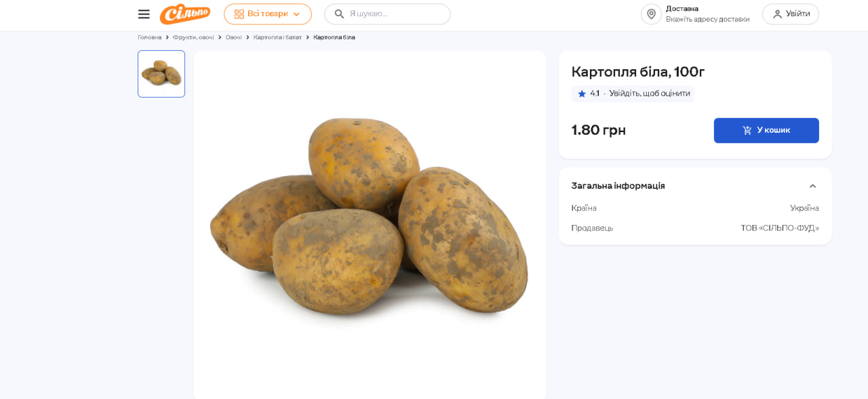Click the cart icon in У кошик
Image resolution: width=868 pixels, height=399 pixels.
point(747,131)
